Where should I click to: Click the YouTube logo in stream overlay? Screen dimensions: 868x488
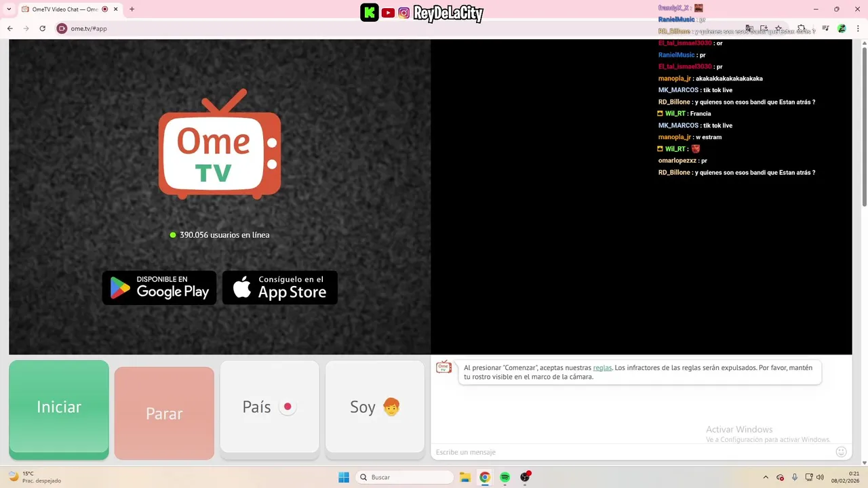click(x=388, y=13)
